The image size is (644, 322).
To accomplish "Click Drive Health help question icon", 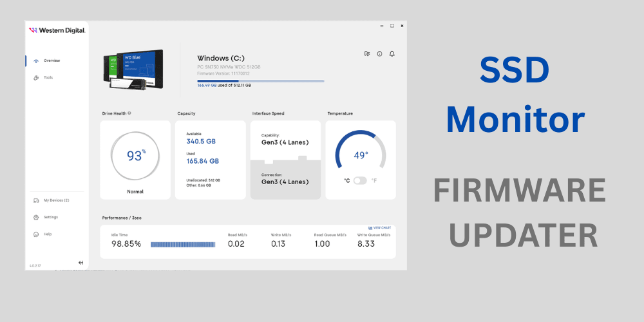I will [129, 113].
